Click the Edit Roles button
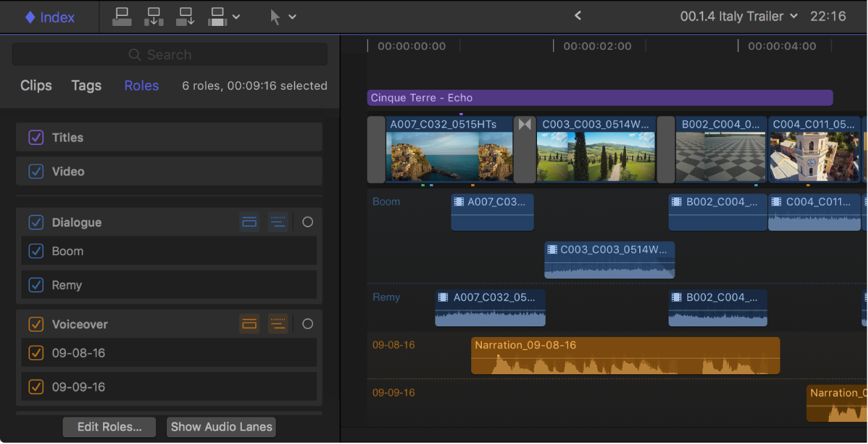The width and height of the screenshot is (868, 444). (x=109, y=427)
